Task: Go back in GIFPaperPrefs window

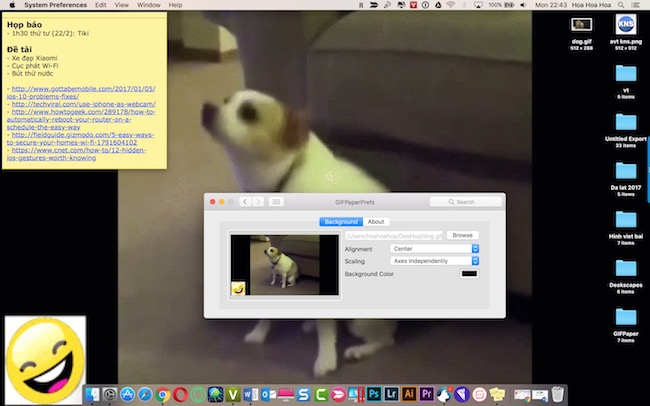Action: point(245,202)
